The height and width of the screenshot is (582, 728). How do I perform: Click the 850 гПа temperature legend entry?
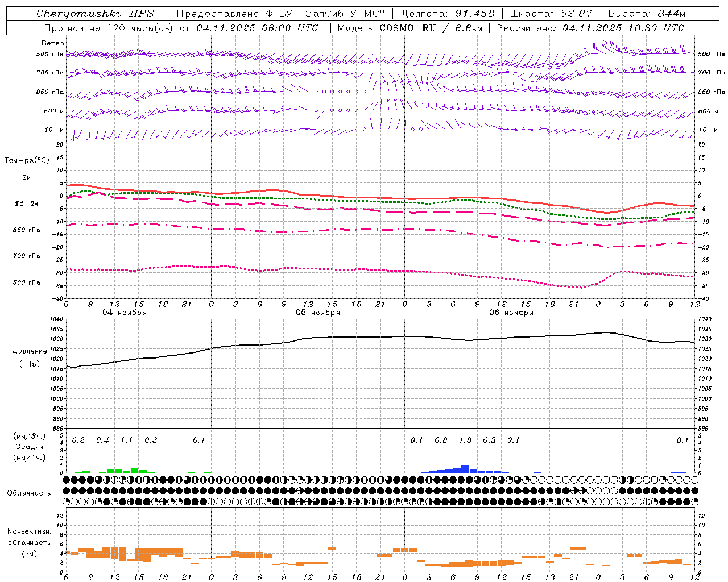pyautogui.click(x=26, y=230)
